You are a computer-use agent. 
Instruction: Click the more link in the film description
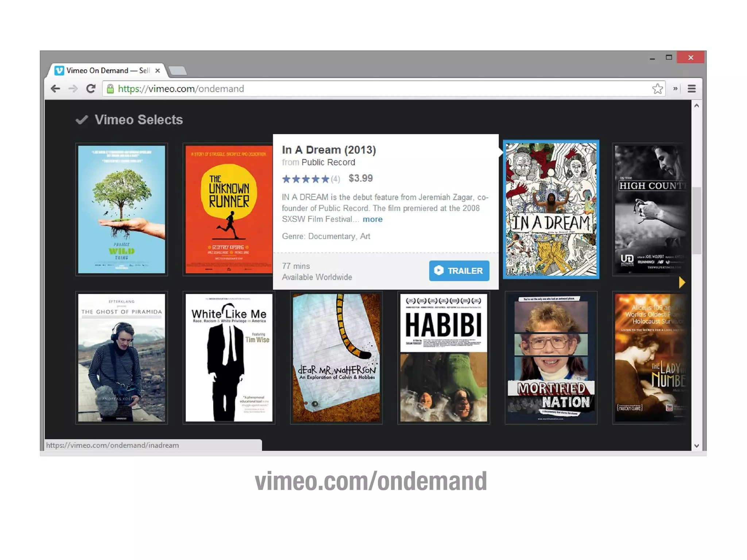(x=372, y=219)
